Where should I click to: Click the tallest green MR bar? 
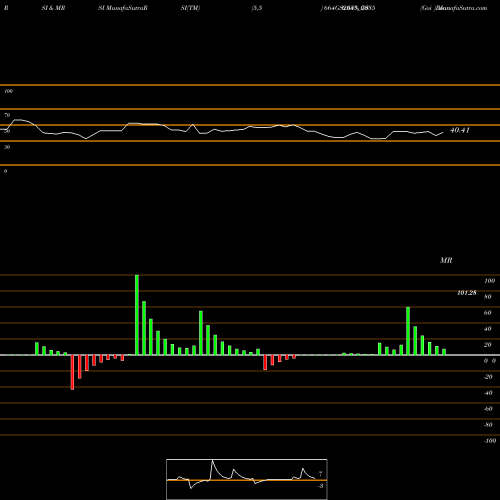[x=137, y=315]
